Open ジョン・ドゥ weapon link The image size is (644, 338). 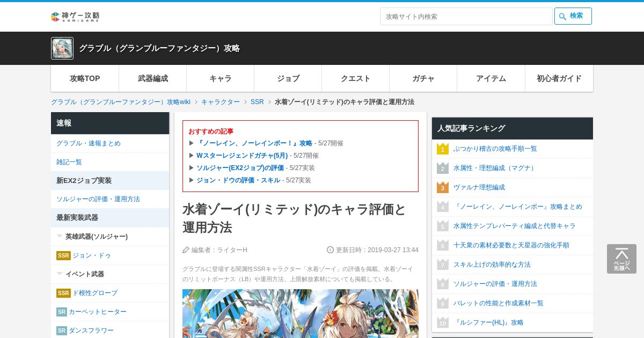pos(92,255)
